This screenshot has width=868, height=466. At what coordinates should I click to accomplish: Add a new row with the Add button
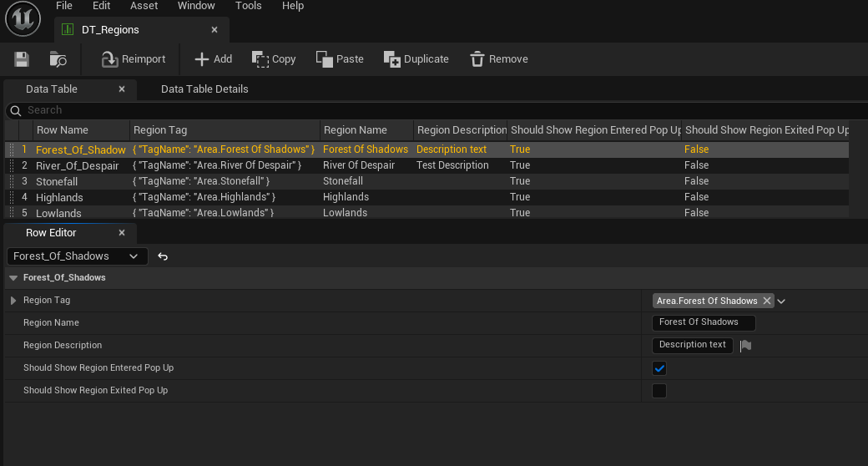(213, 59)
